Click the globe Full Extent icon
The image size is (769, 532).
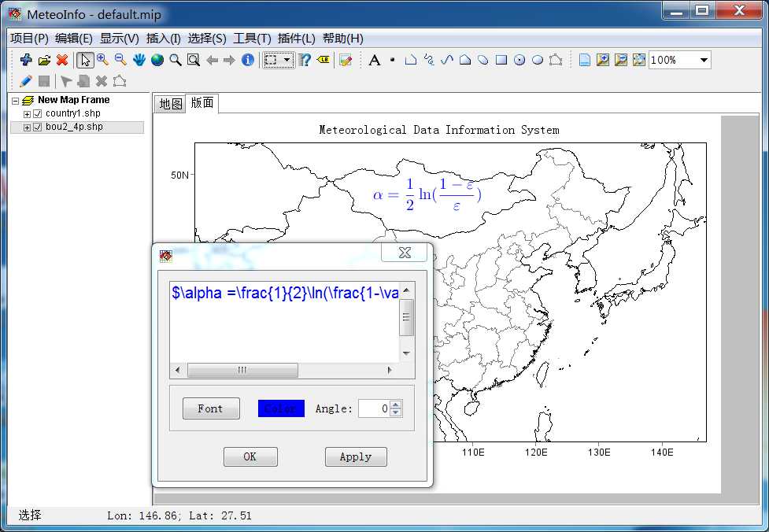(x=157, y=60)
